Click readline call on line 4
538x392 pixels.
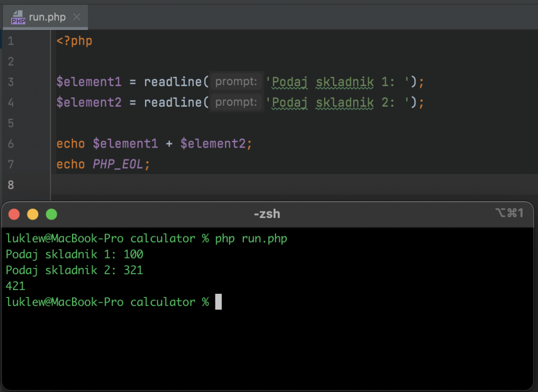click(x=173, y=102)
